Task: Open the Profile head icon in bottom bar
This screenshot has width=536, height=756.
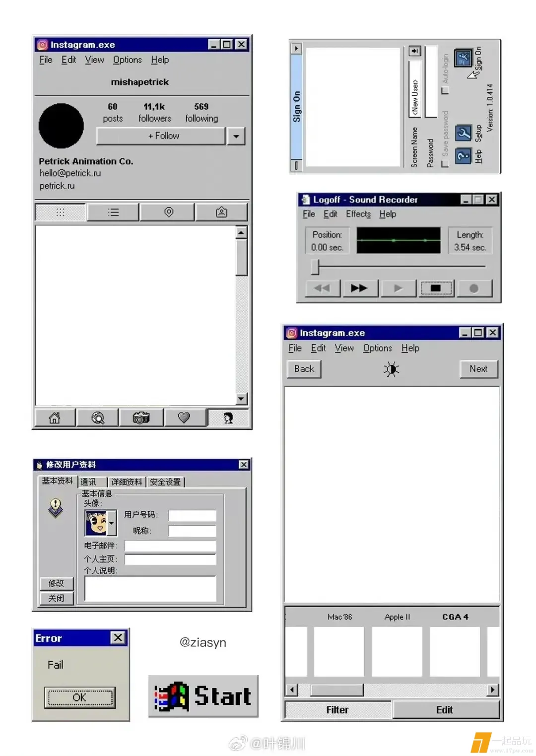Action: coord(228,418)
